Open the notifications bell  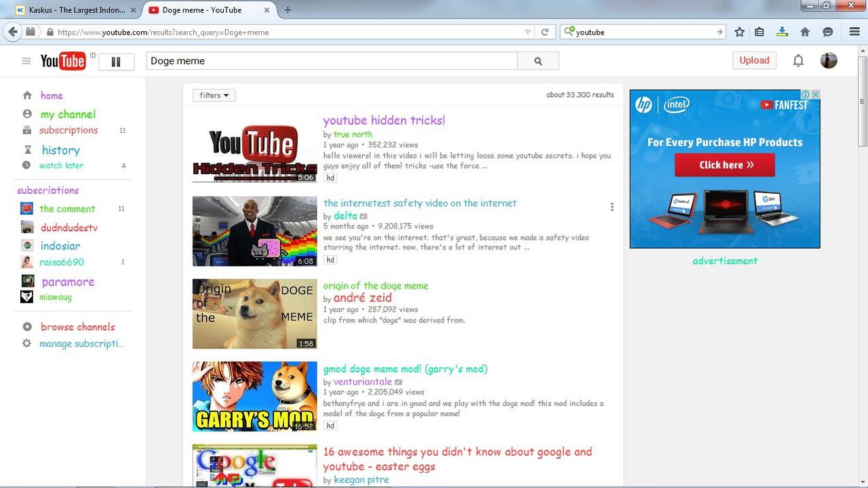798,60
